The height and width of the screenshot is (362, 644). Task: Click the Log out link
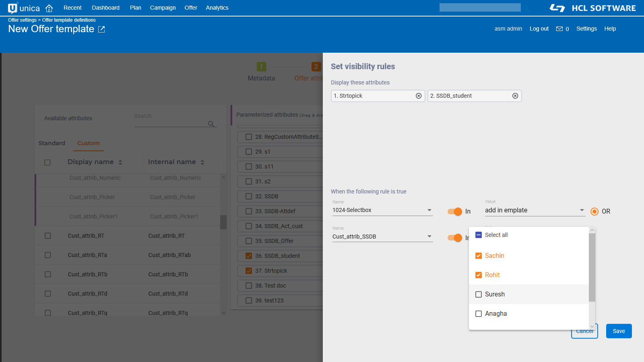point(539,29)
